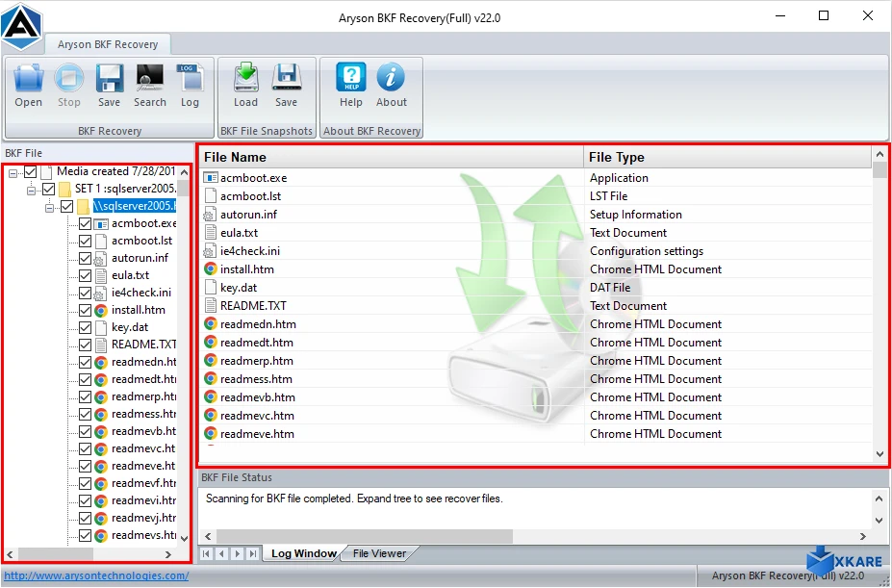Viewport: 892px width, 588px height.
Task: Open a BKF file with Open icon
Action: [29, 86]
